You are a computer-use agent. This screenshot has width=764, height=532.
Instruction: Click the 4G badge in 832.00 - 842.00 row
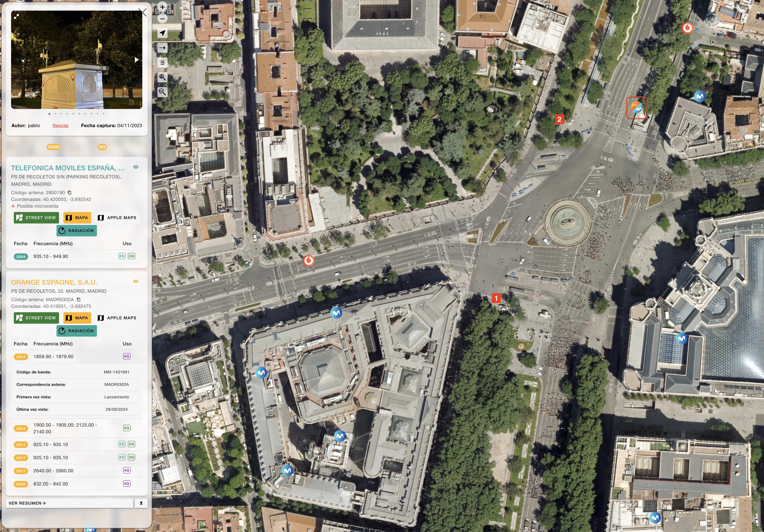pyautogui.click(x=126, y=484)
